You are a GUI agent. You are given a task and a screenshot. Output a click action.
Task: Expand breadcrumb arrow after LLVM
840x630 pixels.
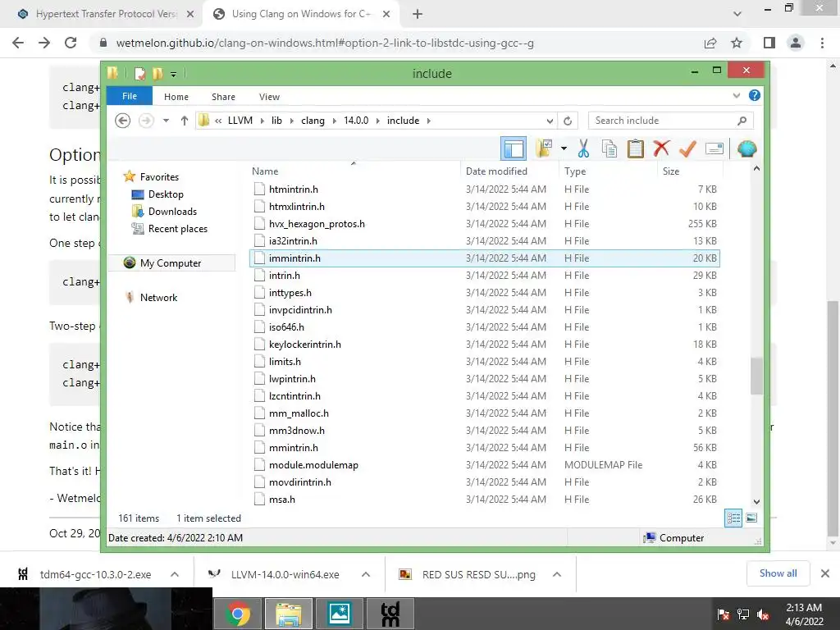click(x=262, y=121)
